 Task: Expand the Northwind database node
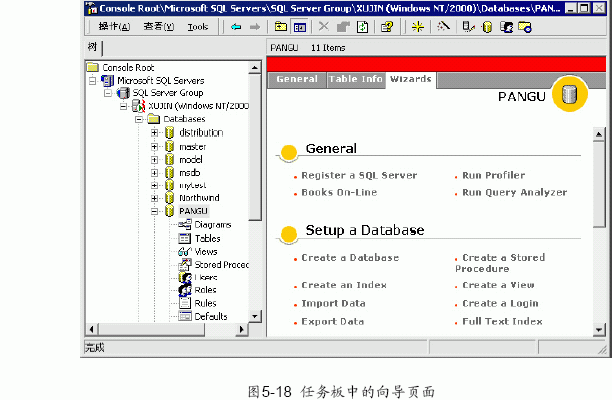155,198
